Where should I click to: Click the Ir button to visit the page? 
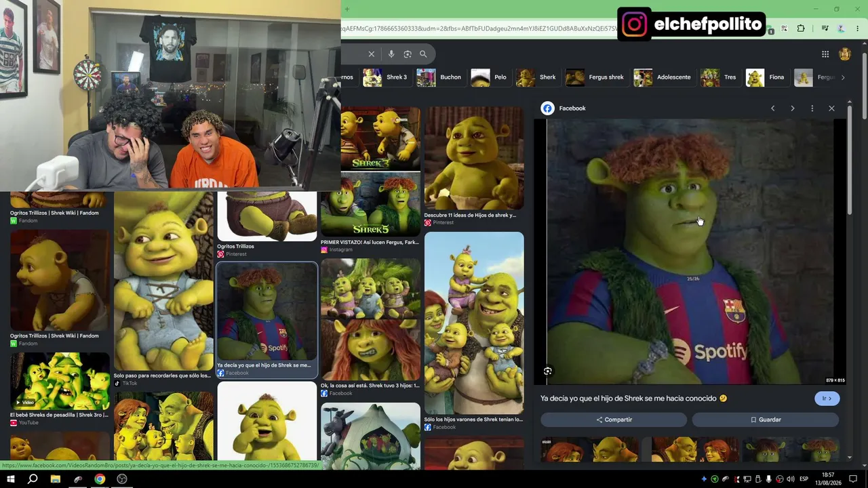click(827, 399)
